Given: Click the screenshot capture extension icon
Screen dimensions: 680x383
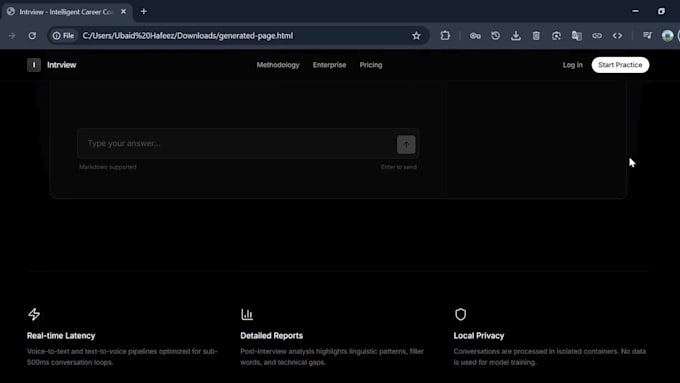Looking at the screenshot, I should click(556, 36).
